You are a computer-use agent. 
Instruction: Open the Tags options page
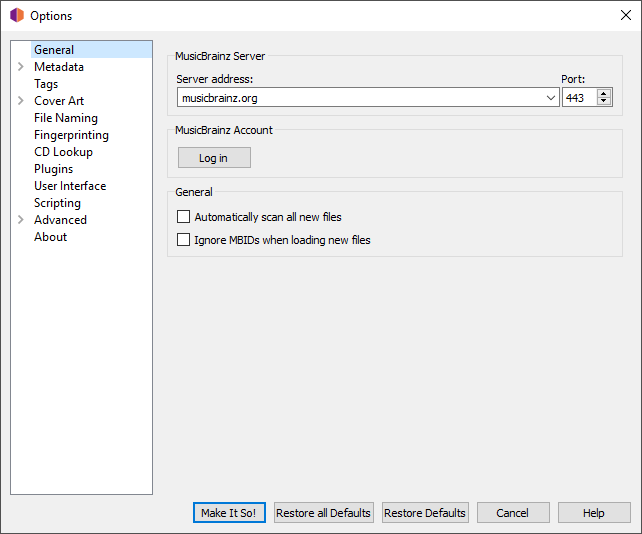pyautogui.click(x=46, y=84)
